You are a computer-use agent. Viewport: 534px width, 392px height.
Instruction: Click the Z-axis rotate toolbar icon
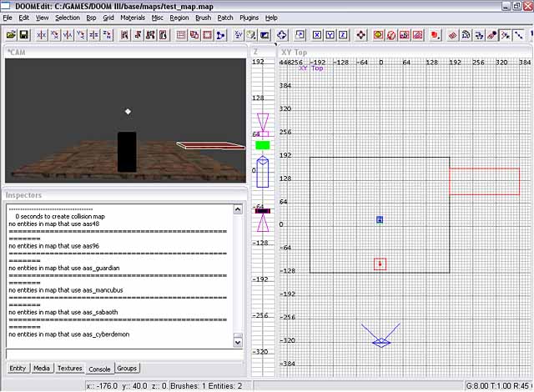click(x=107, y=35)
